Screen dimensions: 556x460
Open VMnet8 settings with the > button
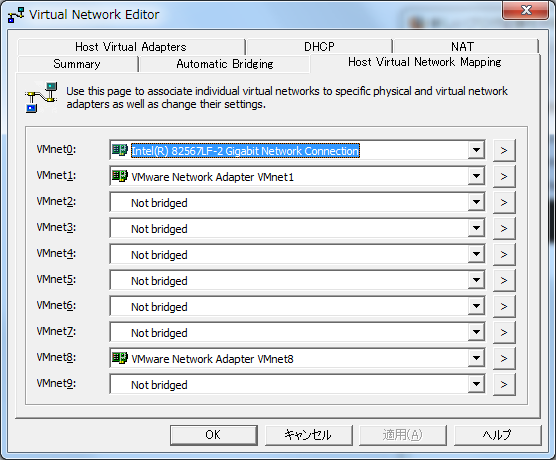504,358
